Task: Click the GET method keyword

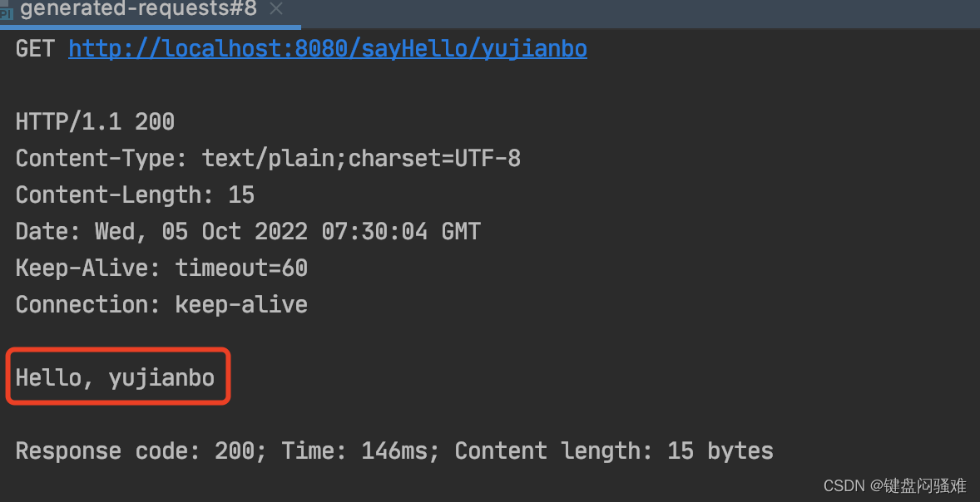Action: coord(35,49)
